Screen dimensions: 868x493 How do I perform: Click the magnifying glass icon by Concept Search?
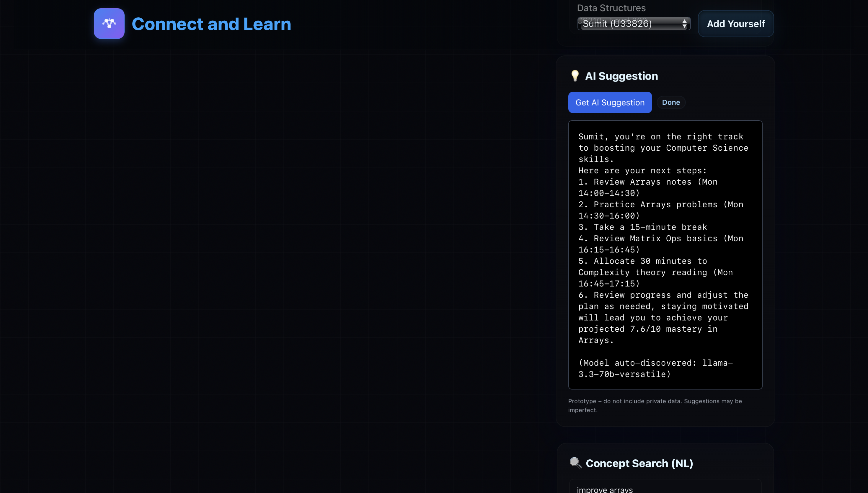(575, 463)
